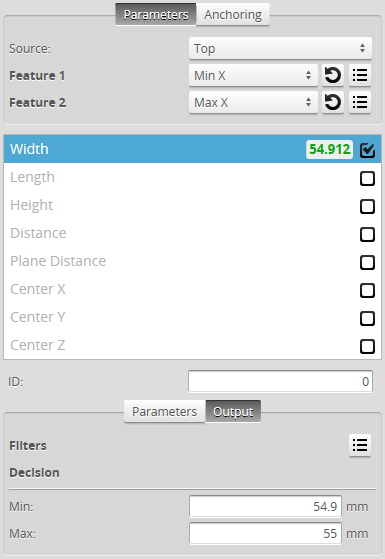385x559 pixels.
Task: Click the Min decision input field
Action: pos(265,506)
